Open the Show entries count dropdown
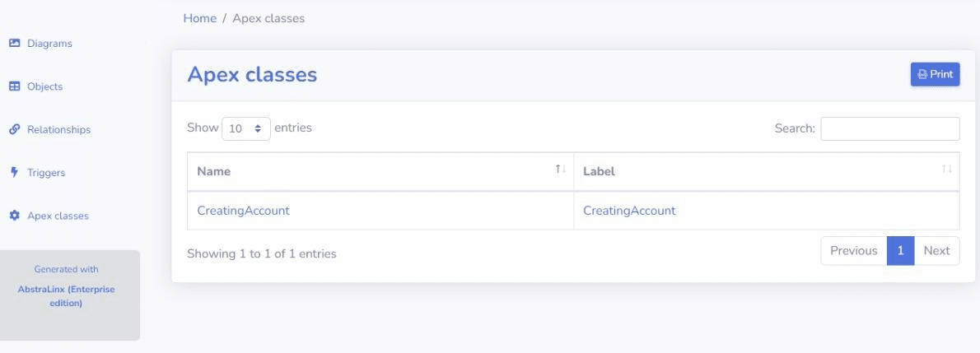 [246, 129]
